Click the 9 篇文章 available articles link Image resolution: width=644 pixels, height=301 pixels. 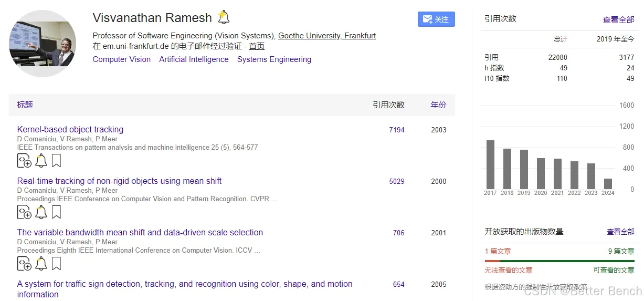tap(621, 251)
